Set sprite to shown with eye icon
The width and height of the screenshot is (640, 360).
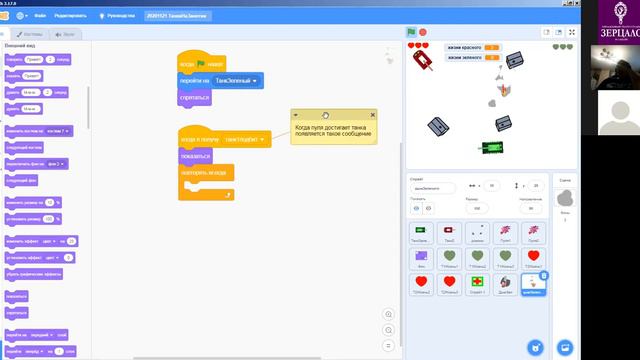416,209
